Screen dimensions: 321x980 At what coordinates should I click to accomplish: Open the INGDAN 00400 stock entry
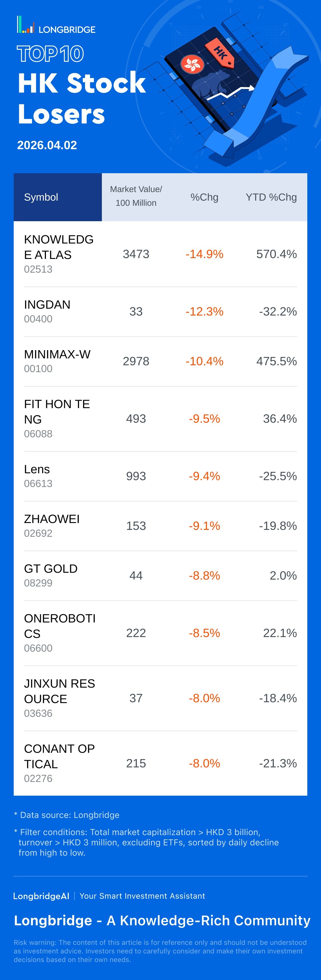47,311
